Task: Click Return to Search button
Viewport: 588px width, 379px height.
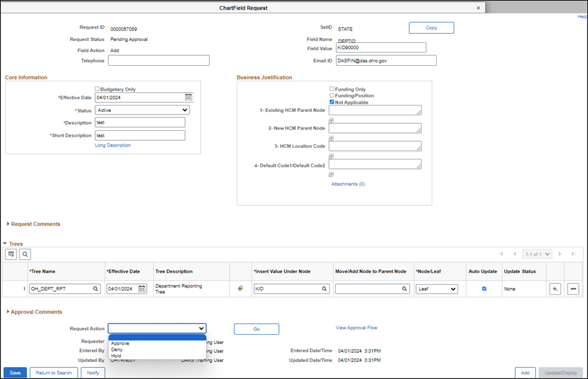Action: tap(53, 373)
